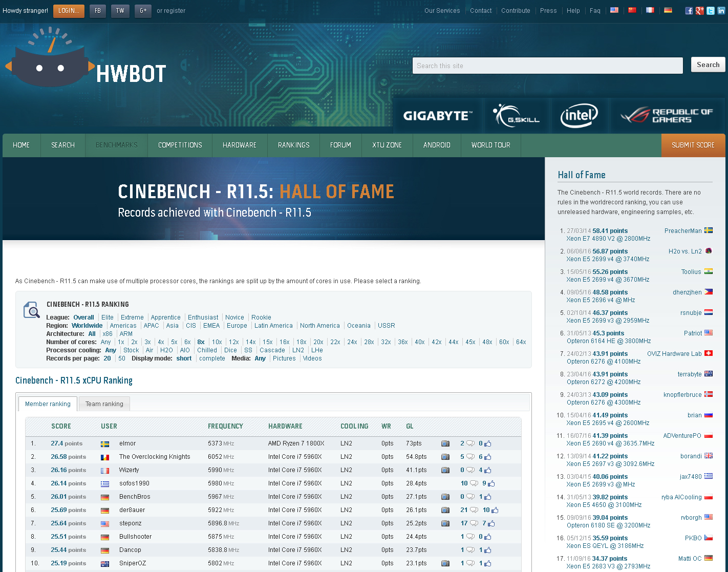728x572 pixels.
Task: Open the Twitter social icon in the header
Action: coord(711,11)
